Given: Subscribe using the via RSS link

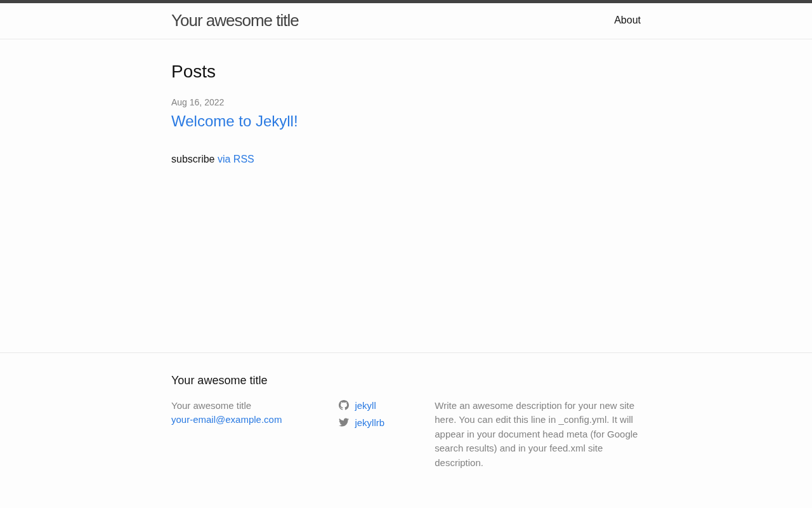Looking at the screenshot, I should click(x=235, y=159).
